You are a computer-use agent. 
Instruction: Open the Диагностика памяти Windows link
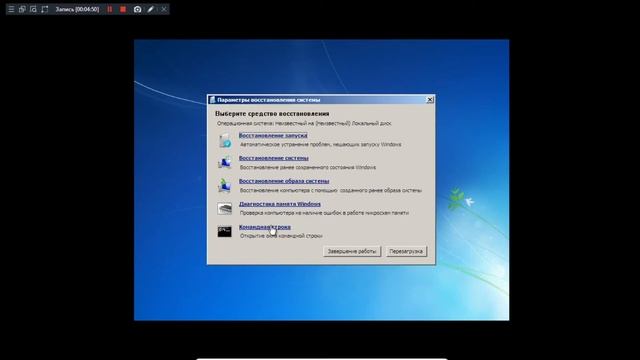[280, 204]
